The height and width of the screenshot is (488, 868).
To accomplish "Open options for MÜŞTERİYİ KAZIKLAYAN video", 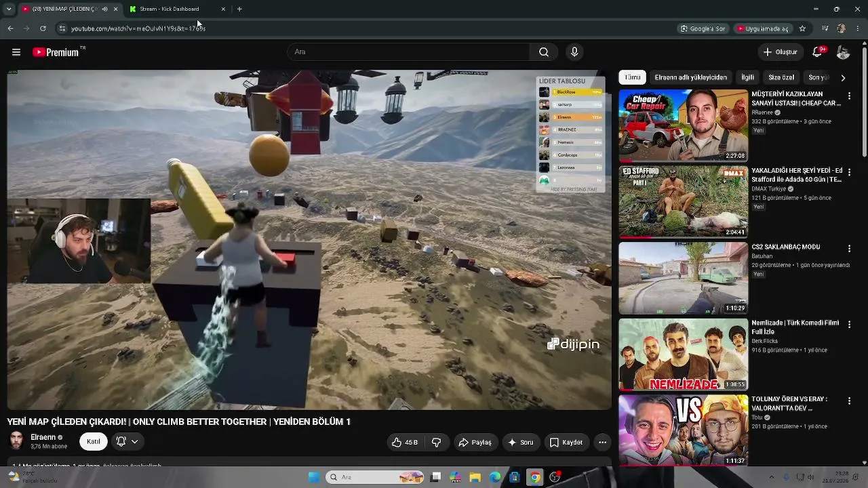I will point(849,96).
